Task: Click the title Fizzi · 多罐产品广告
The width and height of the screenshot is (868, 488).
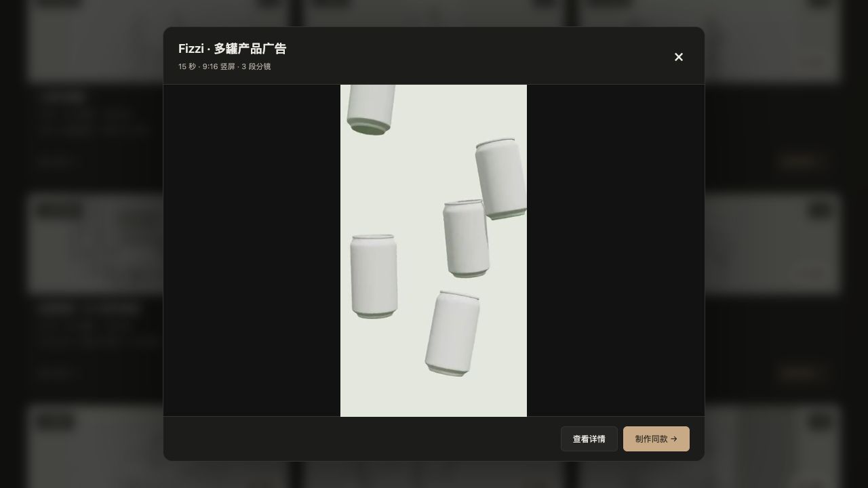Action: coord(233,49)
